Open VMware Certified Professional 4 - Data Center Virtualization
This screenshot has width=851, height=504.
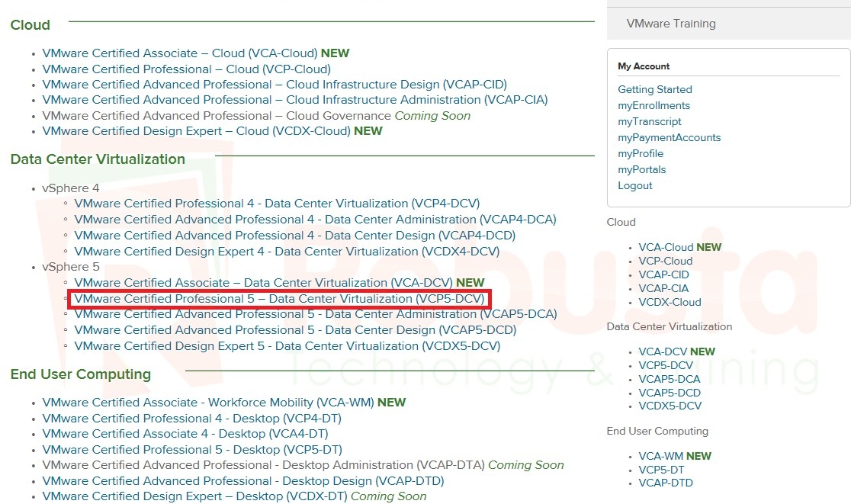pyautogui.click(x=277, y=204)
